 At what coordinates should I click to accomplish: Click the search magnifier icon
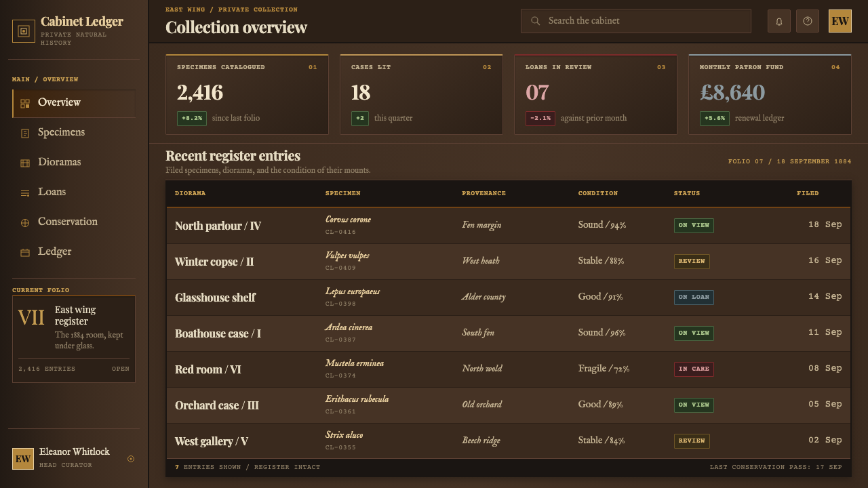click(536, 21)
